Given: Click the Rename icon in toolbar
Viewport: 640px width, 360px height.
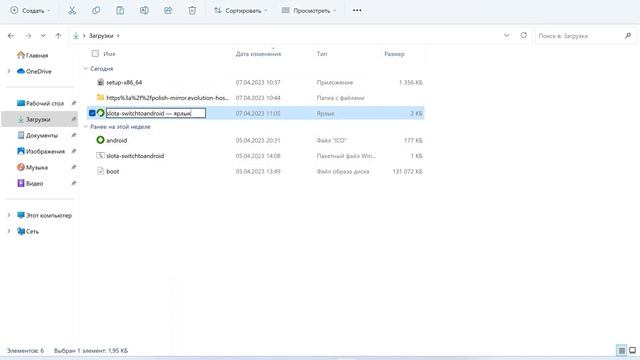Looking at the screenshot, I should tap(144, 11).
